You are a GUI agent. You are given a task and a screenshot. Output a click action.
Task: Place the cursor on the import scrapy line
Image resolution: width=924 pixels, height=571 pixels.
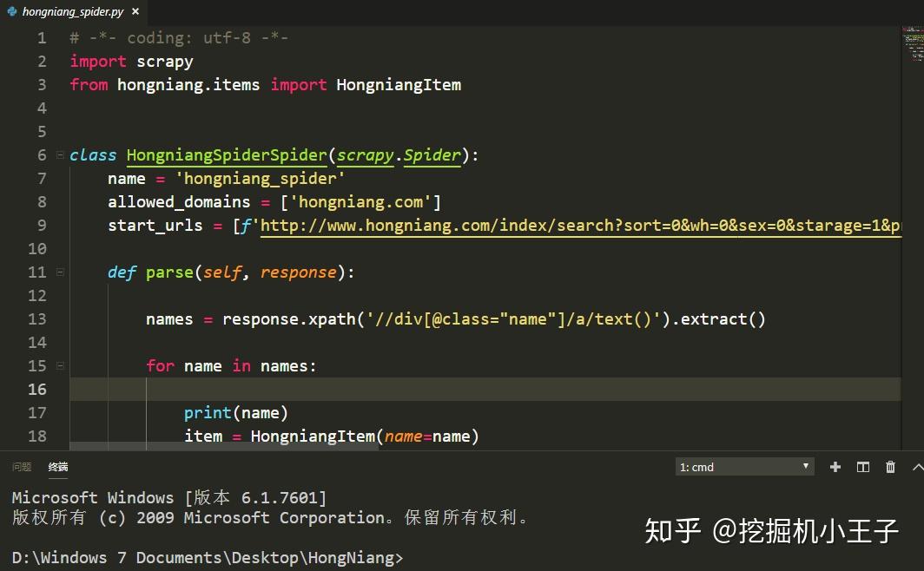click(130, 61)
